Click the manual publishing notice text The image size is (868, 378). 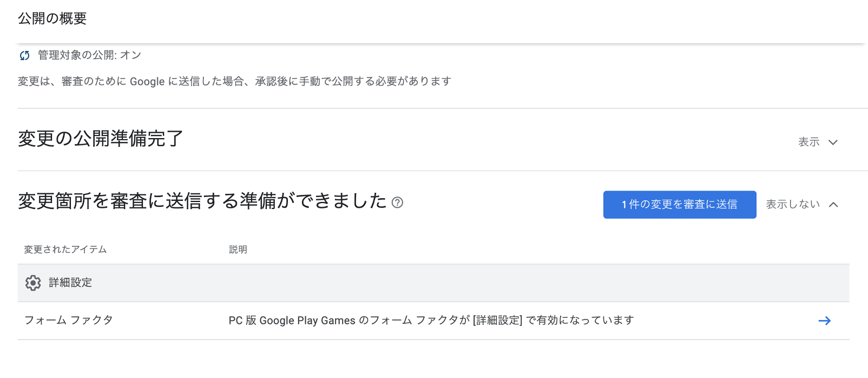click(234, 81)
